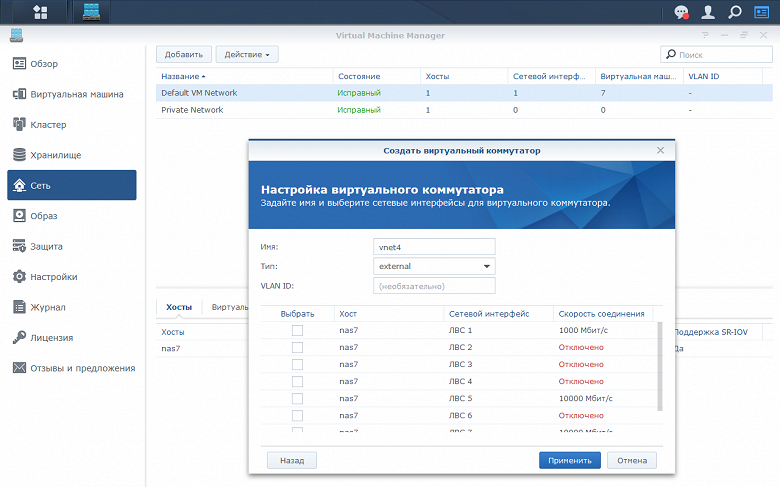Click the Назад button in the dialog
This screenshot has height=487, width=780.
click(x=292, y=460)
